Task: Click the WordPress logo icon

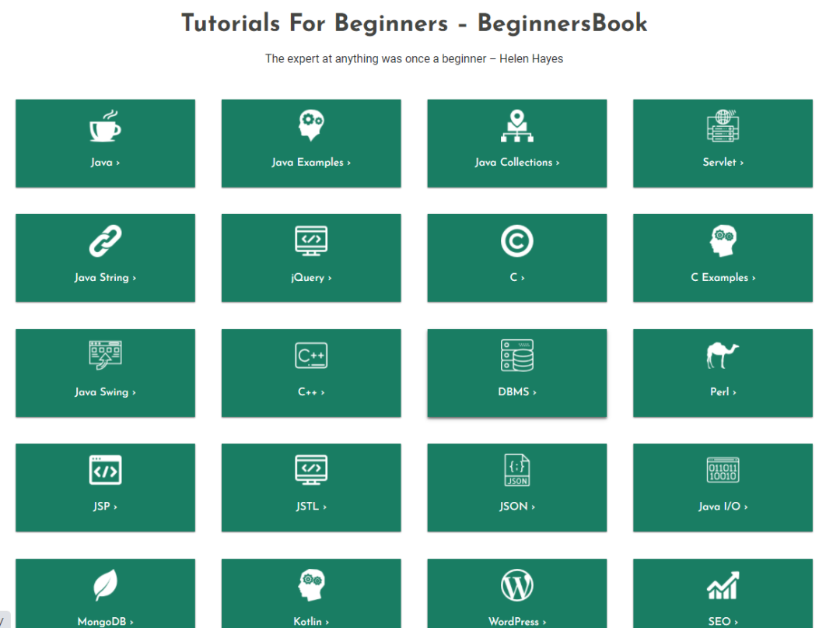Action: pos(517,585)
